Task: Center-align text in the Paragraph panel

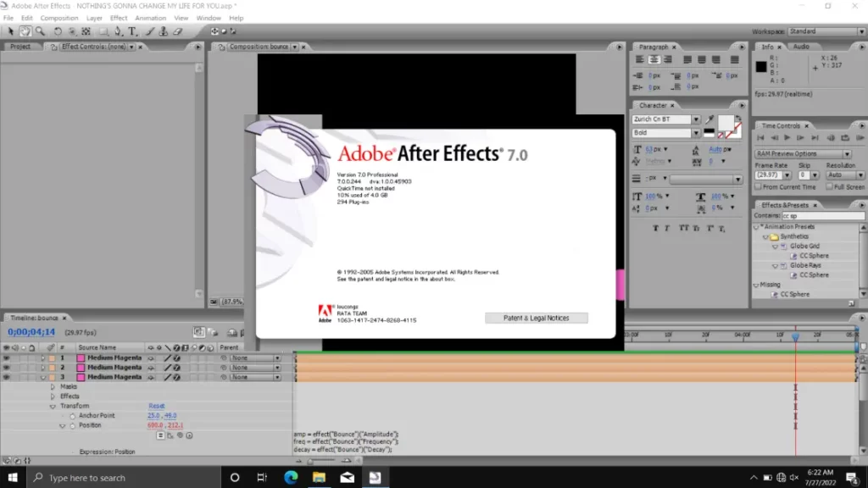Action: [x=654, y=60]
